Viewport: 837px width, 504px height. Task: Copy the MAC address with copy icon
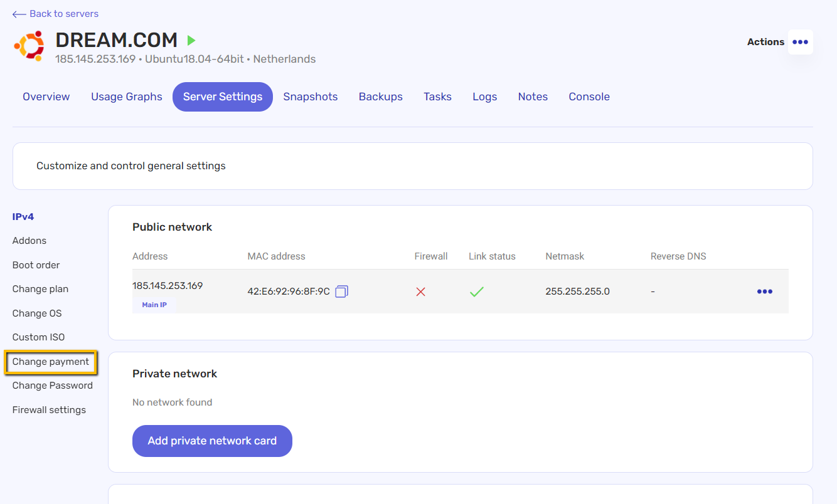tap(341, 291)
